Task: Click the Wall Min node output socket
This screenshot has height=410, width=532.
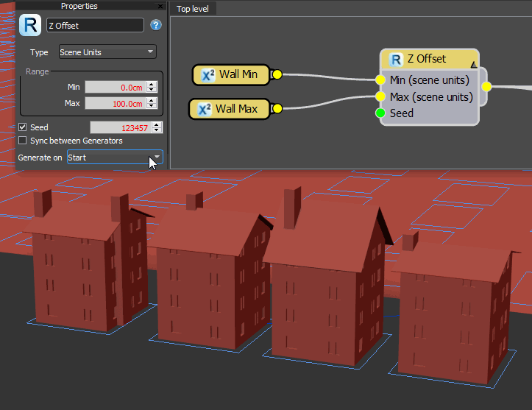Action: pyautogui.click(x=277, y=74)
